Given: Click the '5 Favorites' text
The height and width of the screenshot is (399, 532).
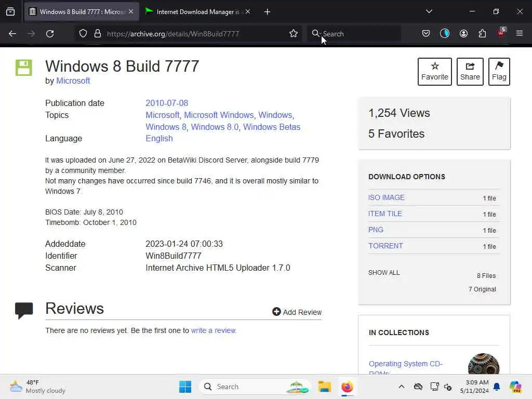Looking at the screenshot, I should click(396, 134).
